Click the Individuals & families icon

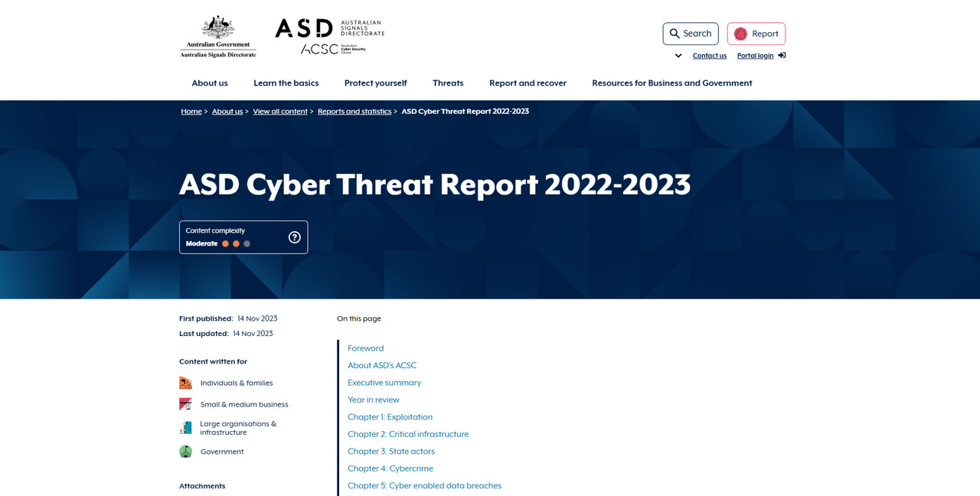pos(185,383)
